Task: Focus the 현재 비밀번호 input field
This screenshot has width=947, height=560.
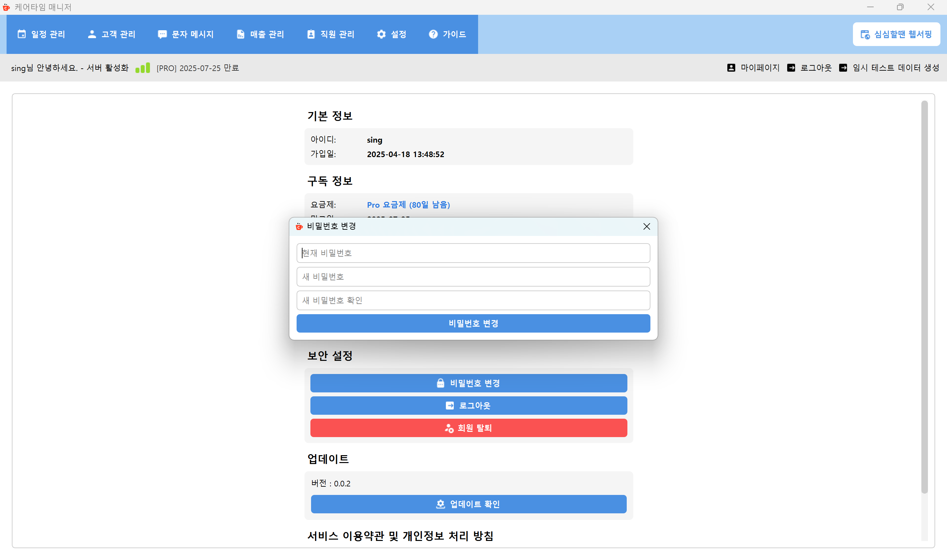Action: pos(473,253)
